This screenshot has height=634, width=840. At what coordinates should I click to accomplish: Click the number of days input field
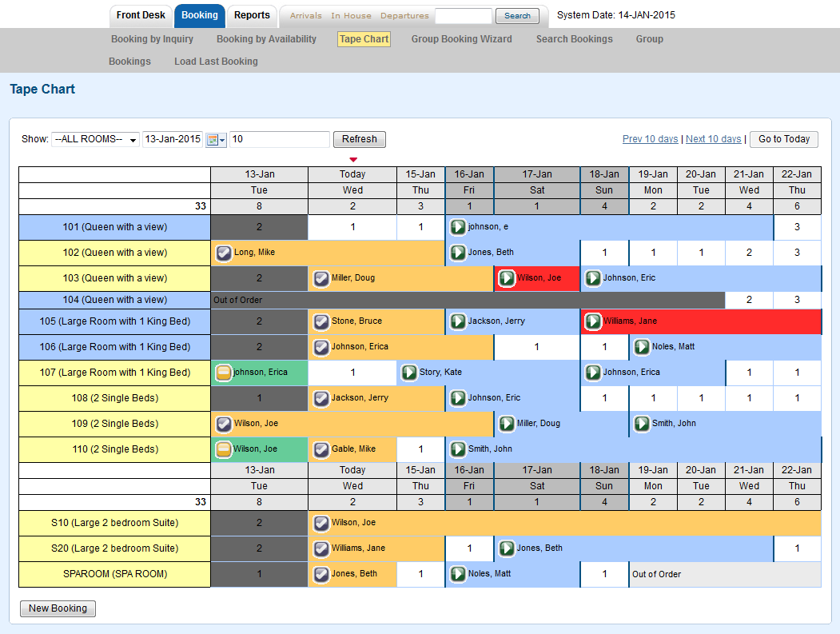click(x=280, y=140)
